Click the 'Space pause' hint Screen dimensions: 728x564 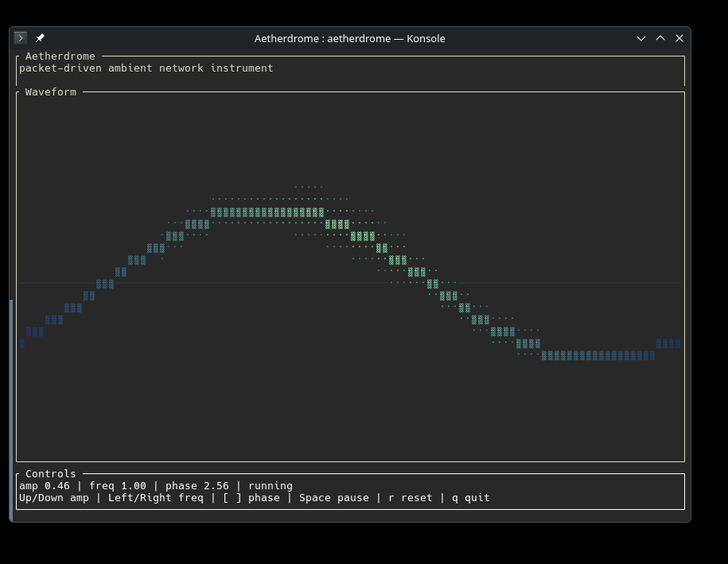tap(334, 498)
